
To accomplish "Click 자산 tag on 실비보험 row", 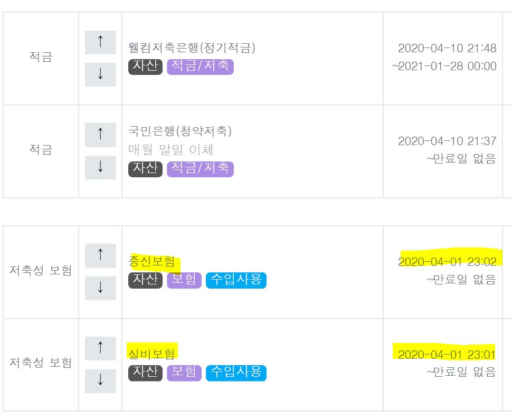I will 145,373.
